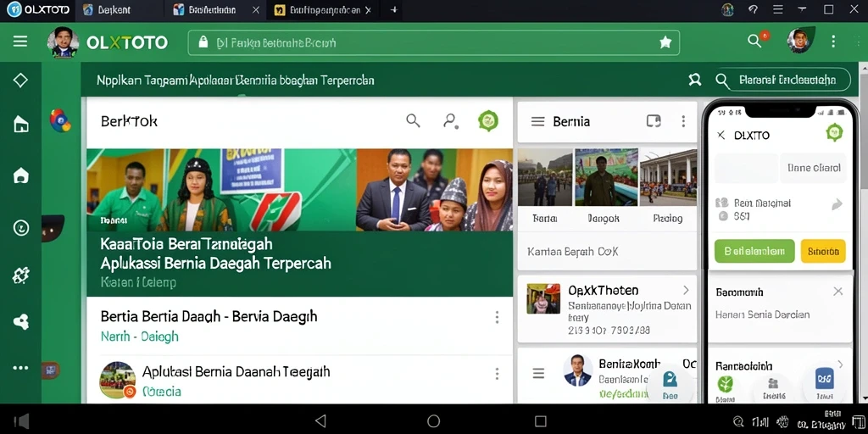The image size is (868, 434).
Task: Bookmark page with star icon in address bar
Action: point(665,42)
